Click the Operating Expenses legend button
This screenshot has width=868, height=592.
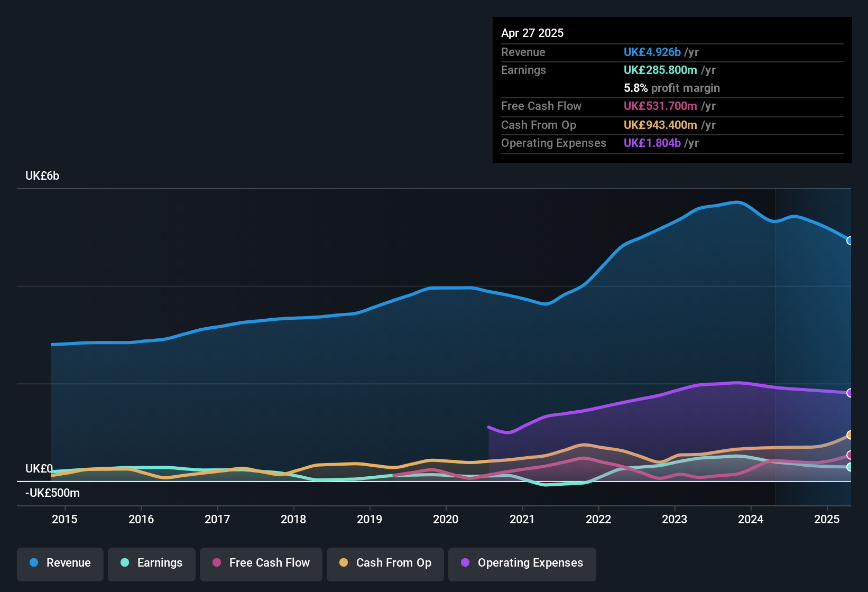[x=522, y=563]
